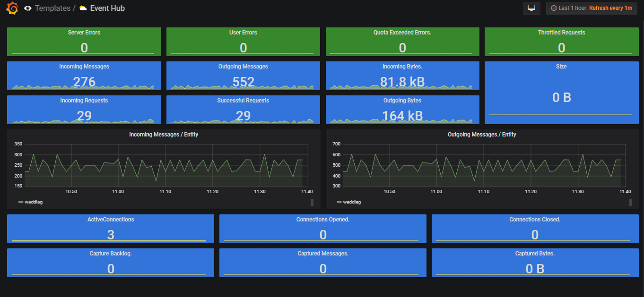The width and height of the screenshot is (644, 297).
Task: Click the Templates breadcrumb link
Action: point(52,8)
